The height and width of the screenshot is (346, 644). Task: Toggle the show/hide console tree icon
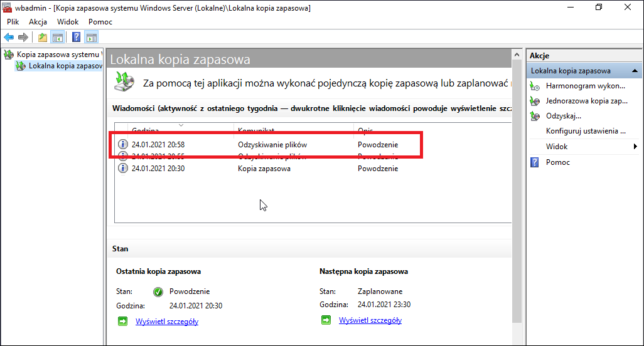pyautogui.click(x=58, y=38)
